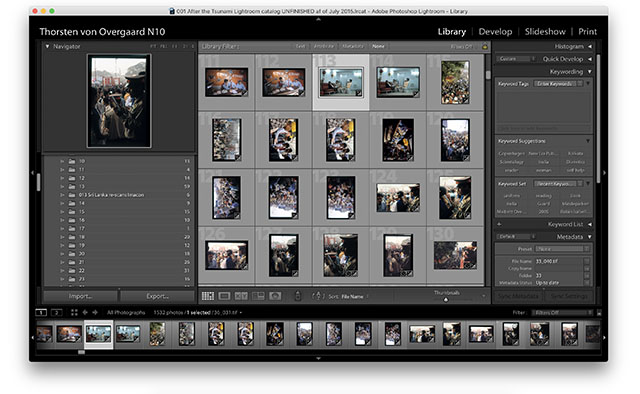Select grid thumbnail number 130
Viewport: 640px width, 394px height.
[x=455, y=256]
